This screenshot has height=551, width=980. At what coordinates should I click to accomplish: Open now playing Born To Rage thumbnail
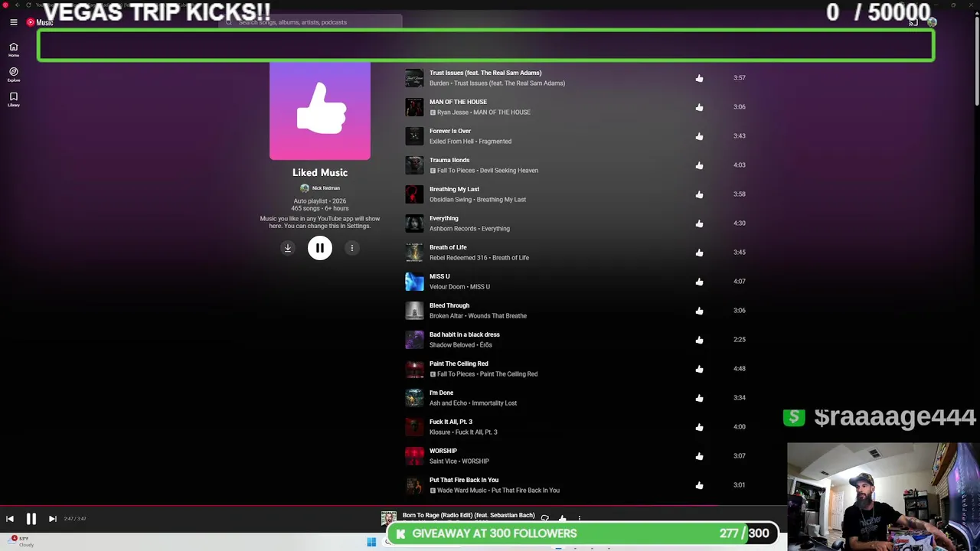[x=389, y=519]
